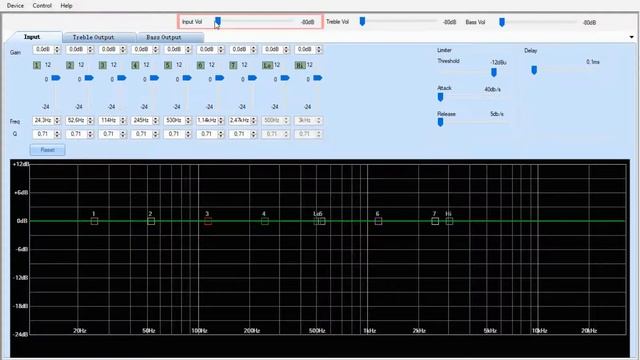Click the band 4 Q value field

point(142,134)
